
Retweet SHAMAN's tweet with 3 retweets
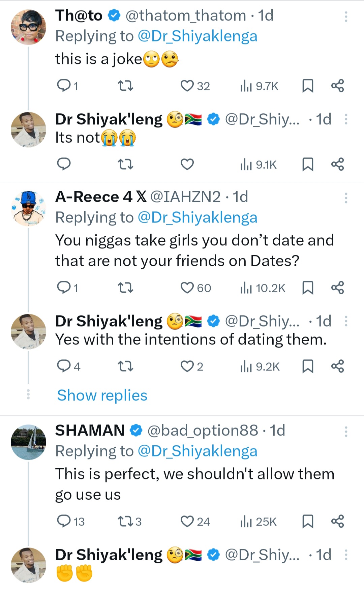pos(125,521)
